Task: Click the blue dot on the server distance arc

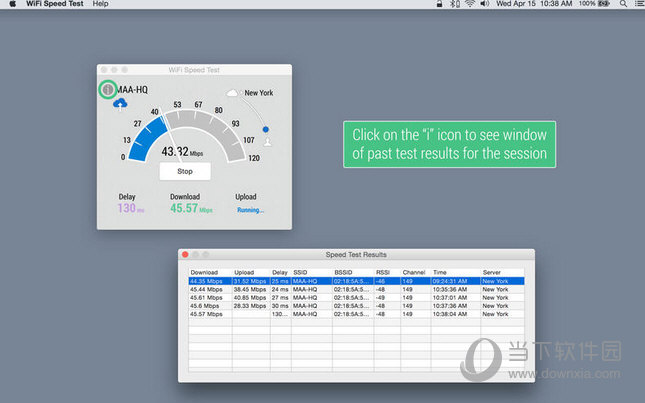Action: click(266, 129)
